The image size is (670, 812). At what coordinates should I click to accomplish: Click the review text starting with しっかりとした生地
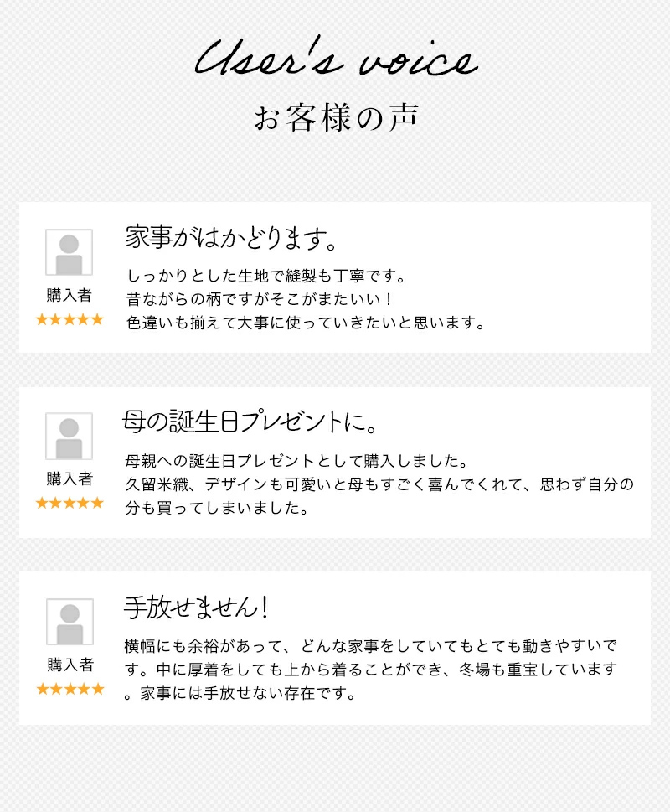(x=265, y=276)
